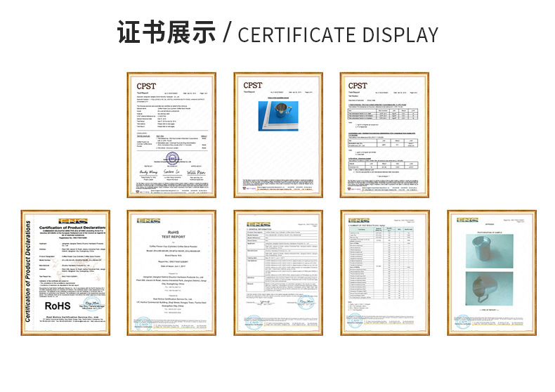
Task: Click the CPST logo on the tables certificate
Action: (358, 86)
